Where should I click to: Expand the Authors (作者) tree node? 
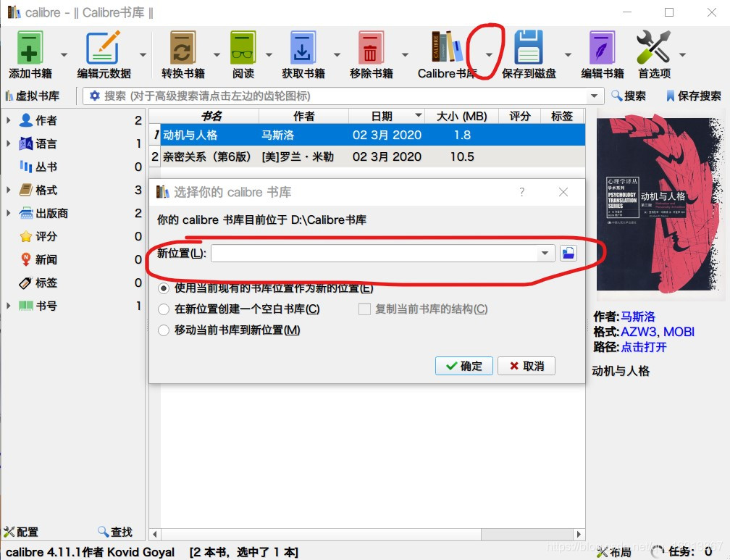pos(9,120)
